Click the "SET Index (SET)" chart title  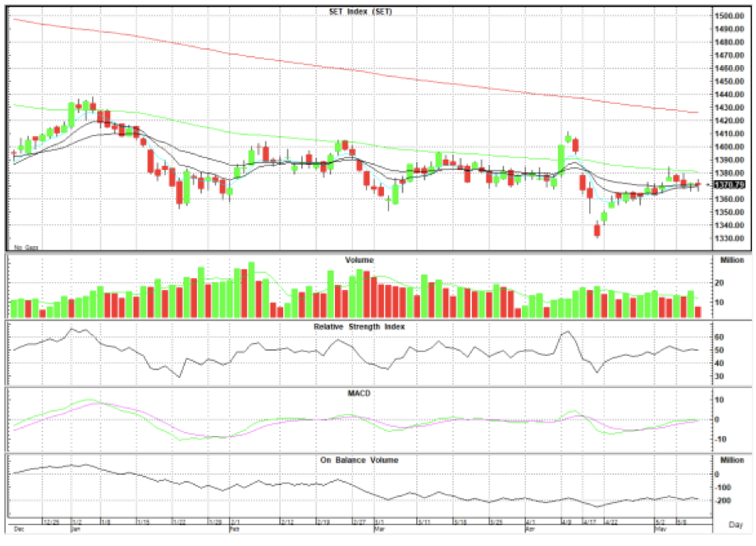360,12
